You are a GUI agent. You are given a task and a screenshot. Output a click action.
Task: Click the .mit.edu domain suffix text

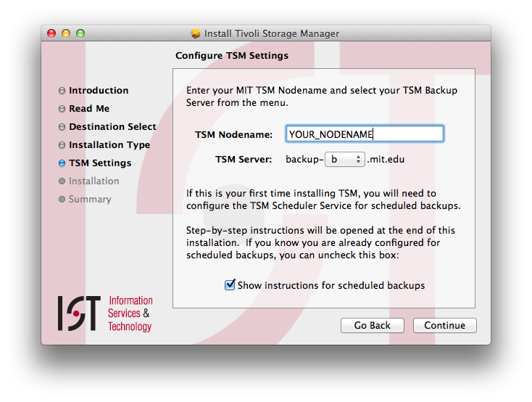386,160
